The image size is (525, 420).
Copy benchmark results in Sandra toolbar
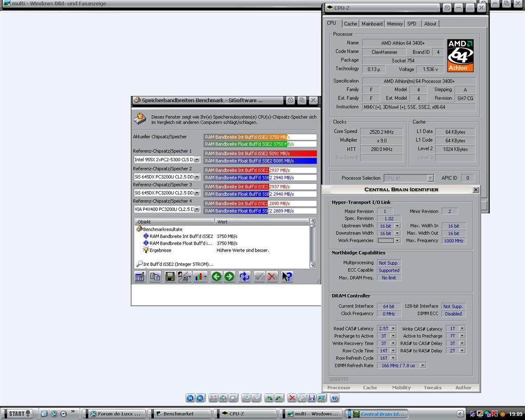(155, 276)
